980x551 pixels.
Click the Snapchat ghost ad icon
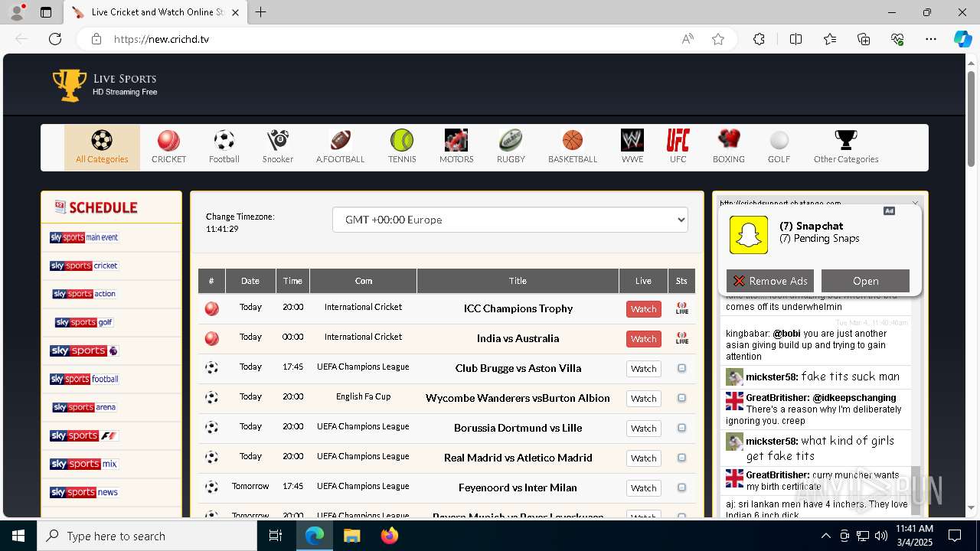[x=749, y=235]
